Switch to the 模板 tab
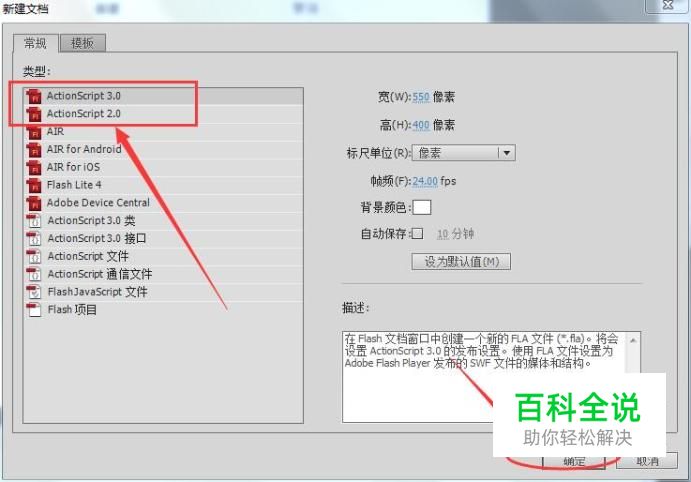The width and height of the screenshot is (691, 482). (x=82, y=43)
